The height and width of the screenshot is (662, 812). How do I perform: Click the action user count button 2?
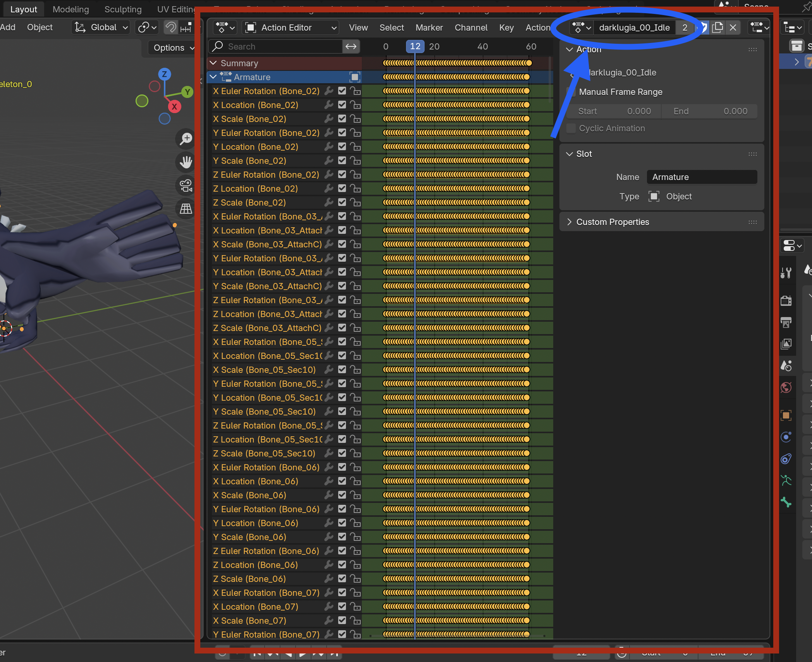pyautogui.click(x=685, y=27)
